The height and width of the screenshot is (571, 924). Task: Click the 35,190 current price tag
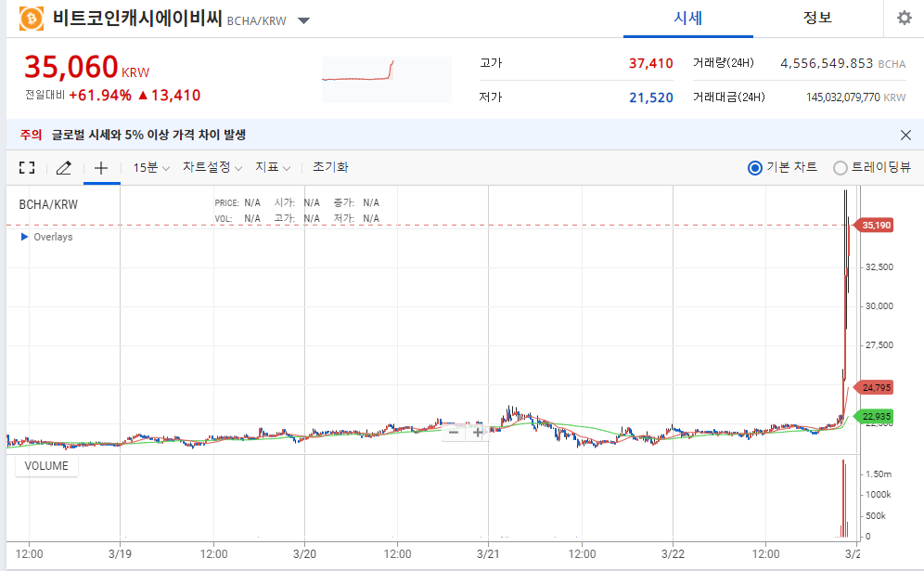(874, 226)
